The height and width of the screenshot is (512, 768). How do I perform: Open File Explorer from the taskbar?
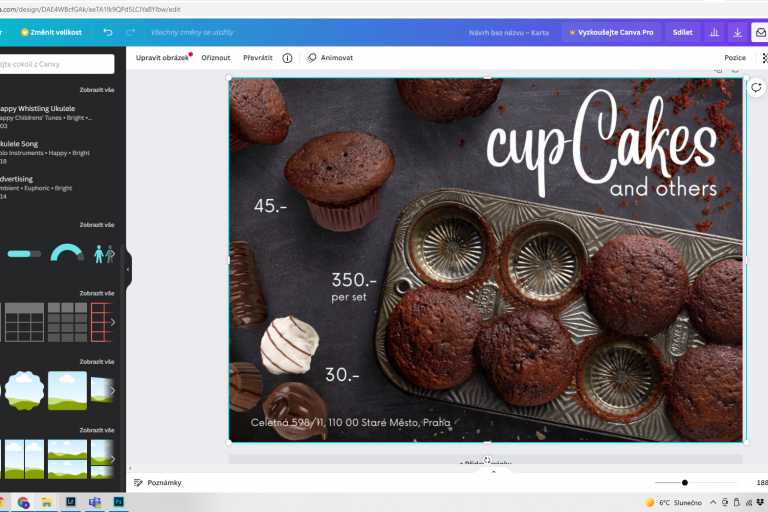[47, 502]
